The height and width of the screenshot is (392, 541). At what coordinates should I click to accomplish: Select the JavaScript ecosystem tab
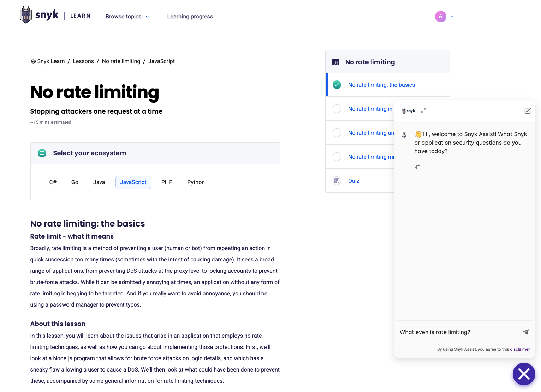click(133, 182)
